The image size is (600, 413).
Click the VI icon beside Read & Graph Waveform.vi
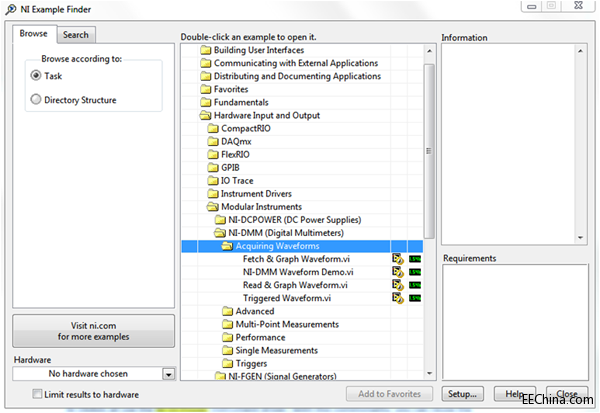tap(398, 285)
